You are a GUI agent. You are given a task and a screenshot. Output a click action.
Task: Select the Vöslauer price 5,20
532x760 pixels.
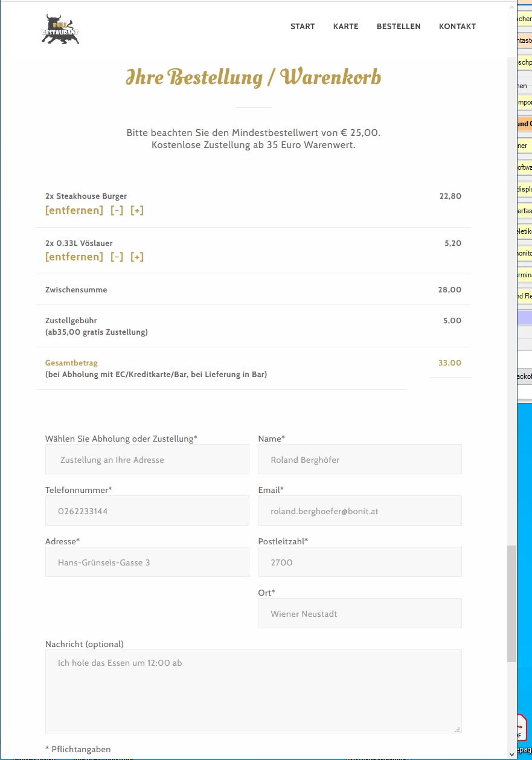(453, 243)
